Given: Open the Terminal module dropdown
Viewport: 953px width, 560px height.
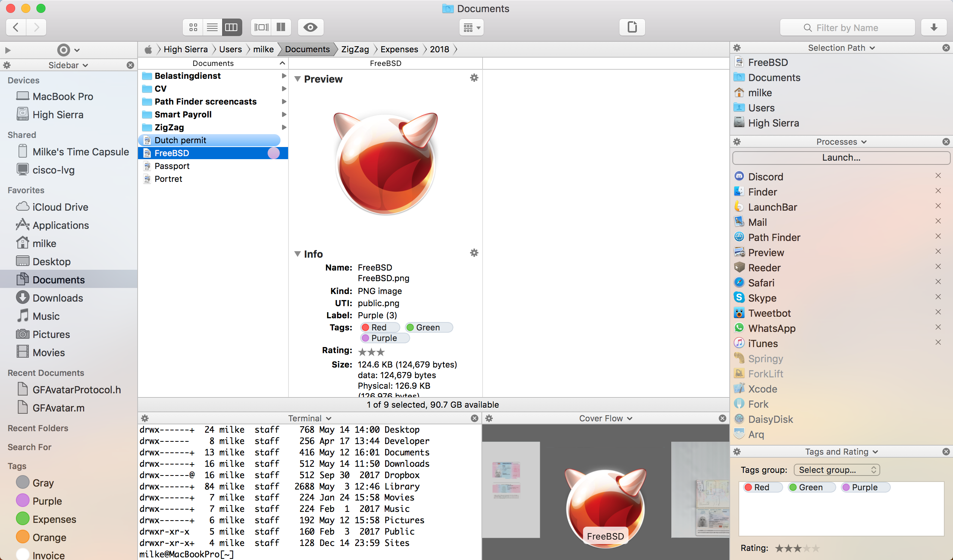Looking at the screenshot, I should click(x=310, y=418).
